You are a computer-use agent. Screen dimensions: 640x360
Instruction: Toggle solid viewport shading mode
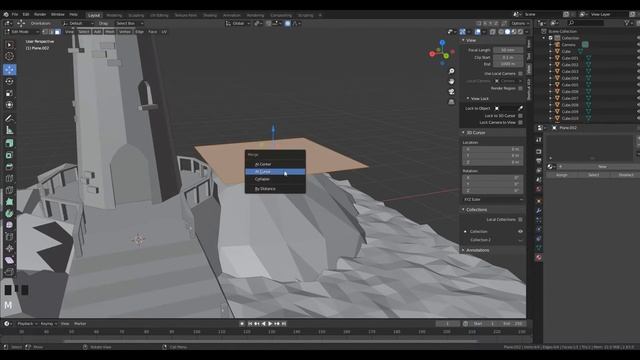click(507, 31)
